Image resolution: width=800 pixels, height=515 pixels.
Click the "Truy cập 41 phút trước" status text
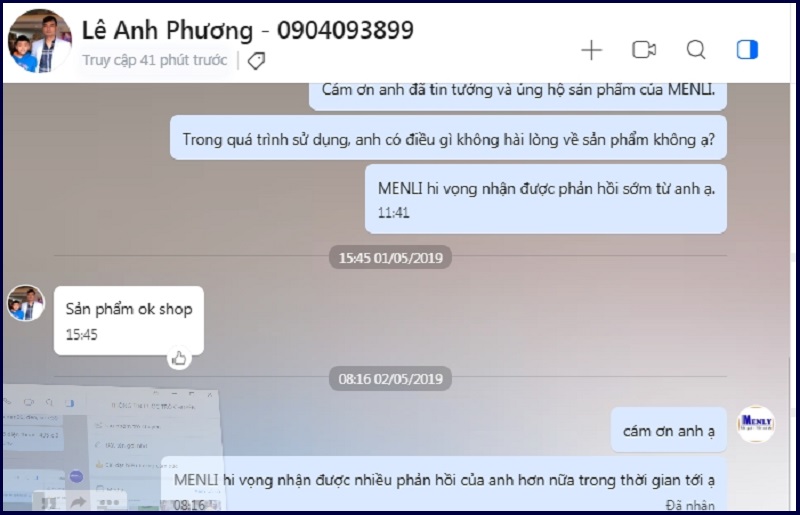(x=155, y=60)
